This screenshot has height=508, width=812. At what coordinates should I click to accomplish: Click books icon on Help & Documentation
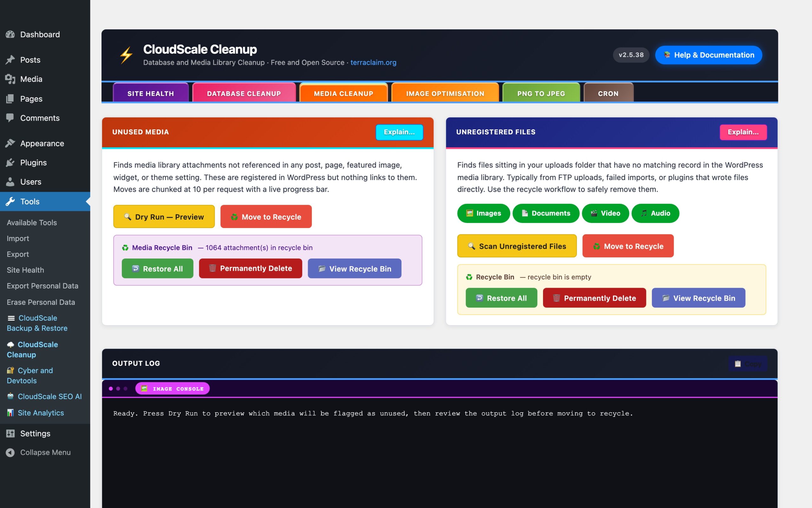[667, 54]
